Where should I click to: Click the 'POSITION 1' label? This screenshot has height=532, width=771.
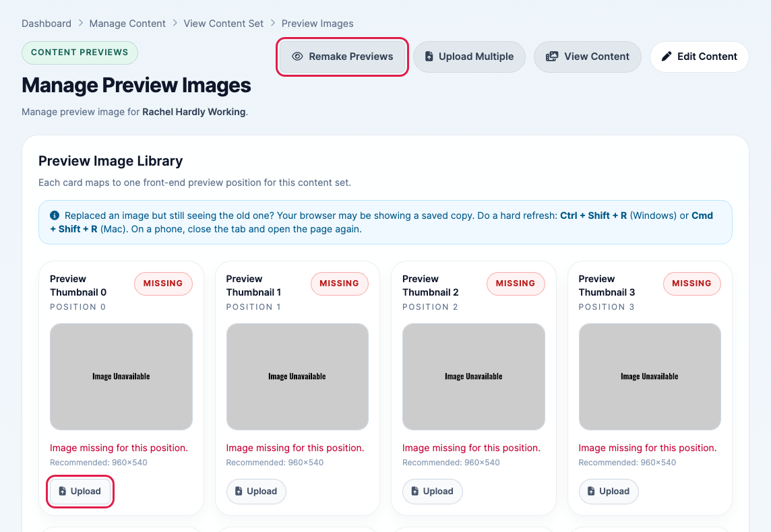[x=253, y=307]
